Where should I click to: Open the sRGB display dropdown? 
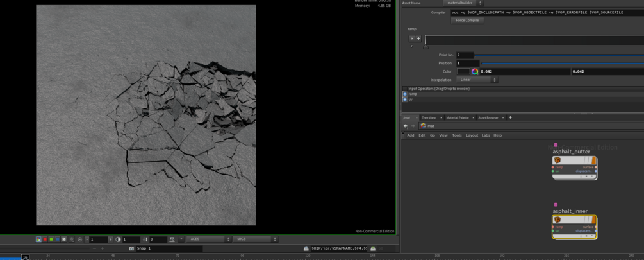tap(255, 239)
